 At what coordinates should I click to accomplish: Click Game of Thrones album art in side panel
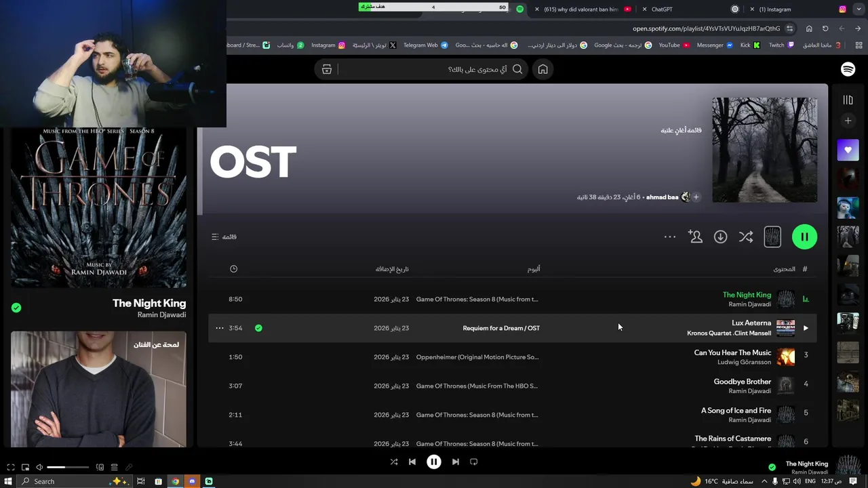pos(98,208)
